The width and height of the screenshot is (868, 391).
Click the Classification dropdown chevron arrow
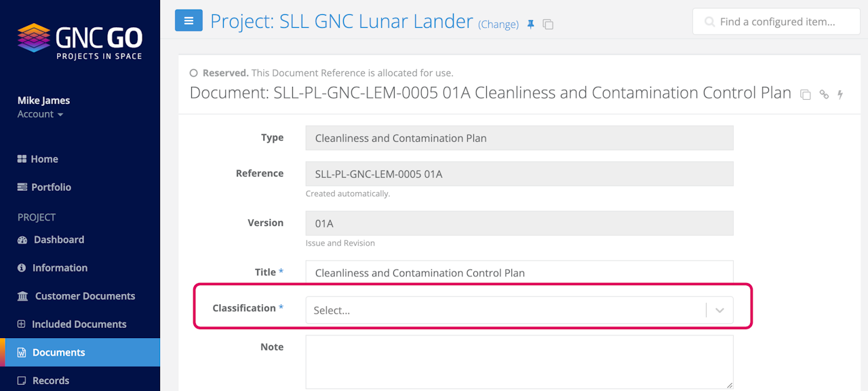(719, 310)
